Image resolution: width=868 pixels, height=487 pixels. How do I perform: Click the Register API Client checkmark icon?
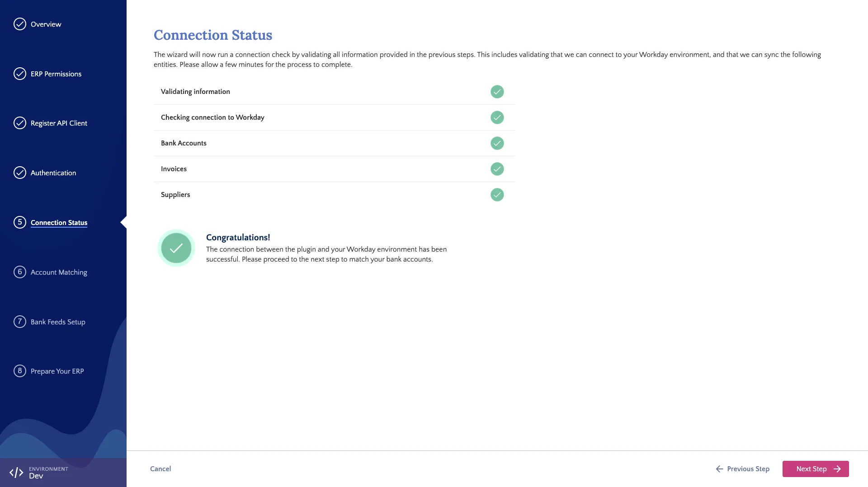pyautogui.click(x=20, y=123)
